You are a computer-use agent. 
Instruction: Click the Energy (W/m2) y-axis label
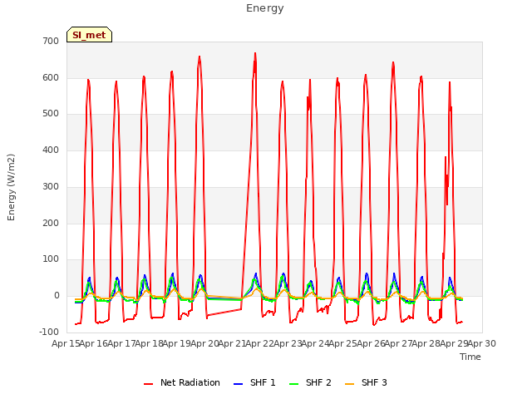[11, 187]
